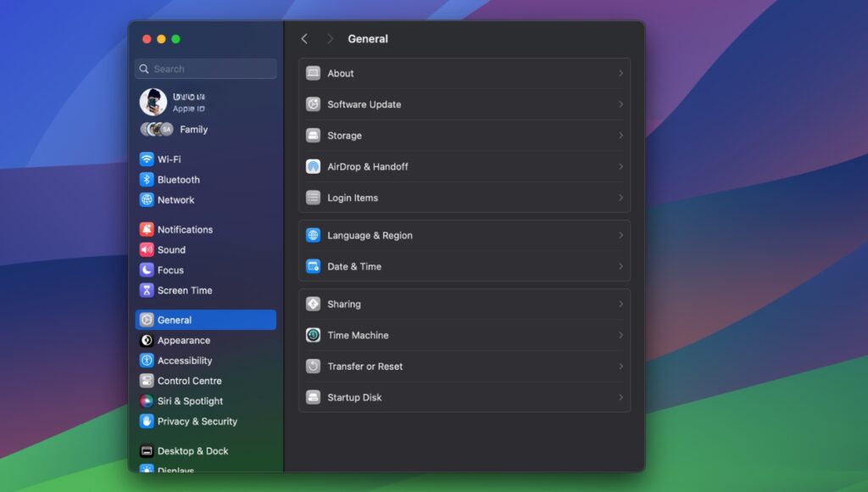Expand the Date & Time chevron
Image resolution: width=868 pixels, height=492 pixels.
[620, 266]
